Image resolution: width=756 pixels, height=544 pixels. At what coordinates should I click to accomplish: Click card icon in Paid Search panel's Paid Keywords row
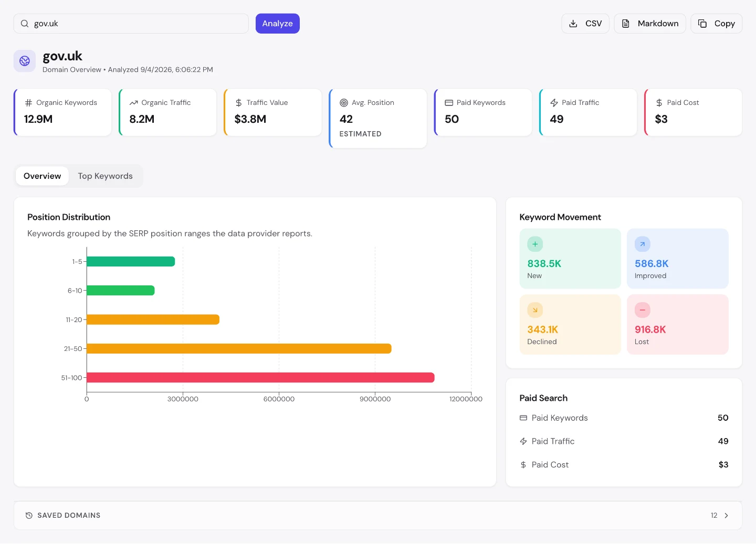tap(523, 418)
